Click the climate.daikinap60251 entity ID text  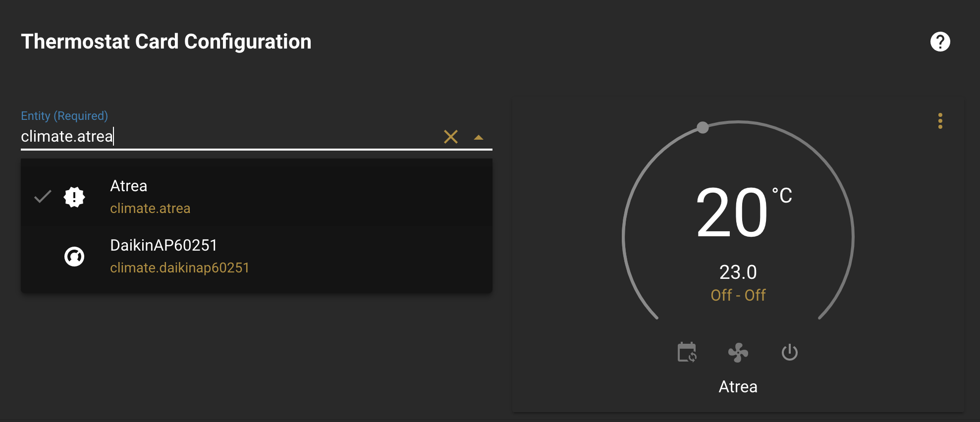[179, 268]
